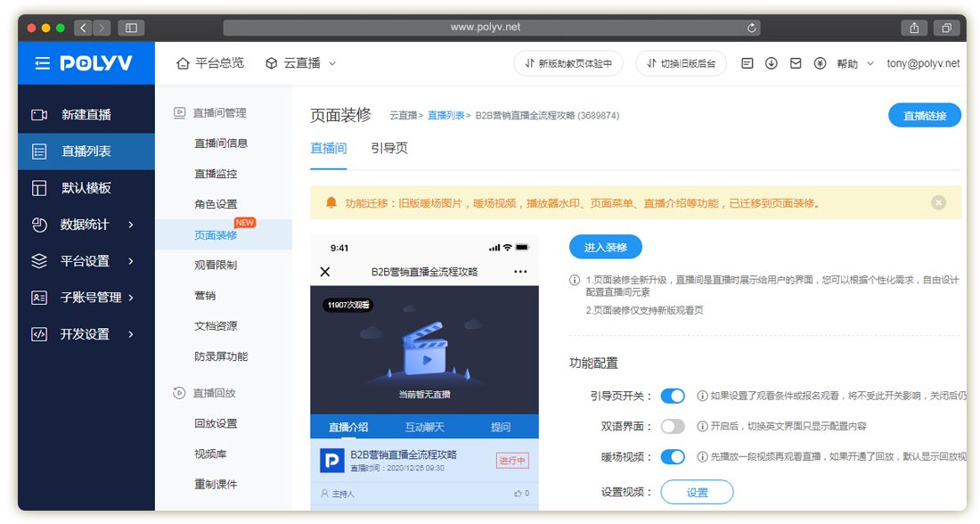Click the 直播链接 button
The height and width of the screenshot is (524, 980).
pos(924,116)
